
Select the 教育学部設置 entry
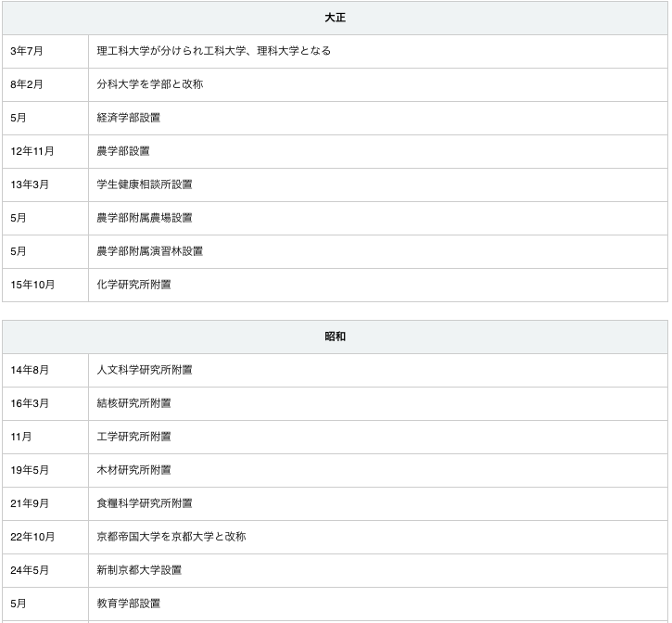(x=378, y=604)
